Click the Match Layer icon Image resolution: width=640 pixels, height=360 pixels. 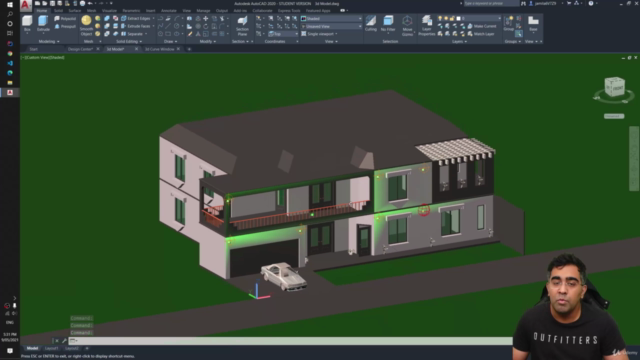(x=481, y=34)
